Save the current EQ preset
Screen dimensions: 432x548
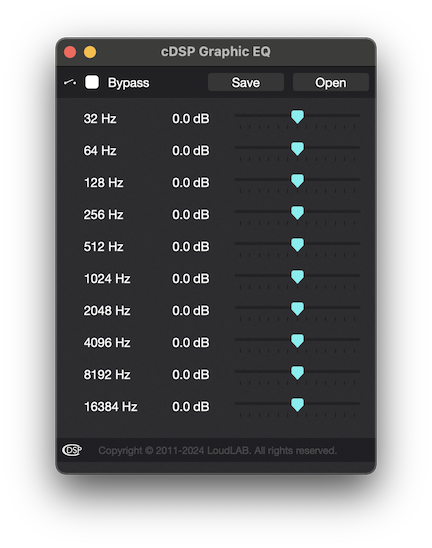[x=246, y=82]
